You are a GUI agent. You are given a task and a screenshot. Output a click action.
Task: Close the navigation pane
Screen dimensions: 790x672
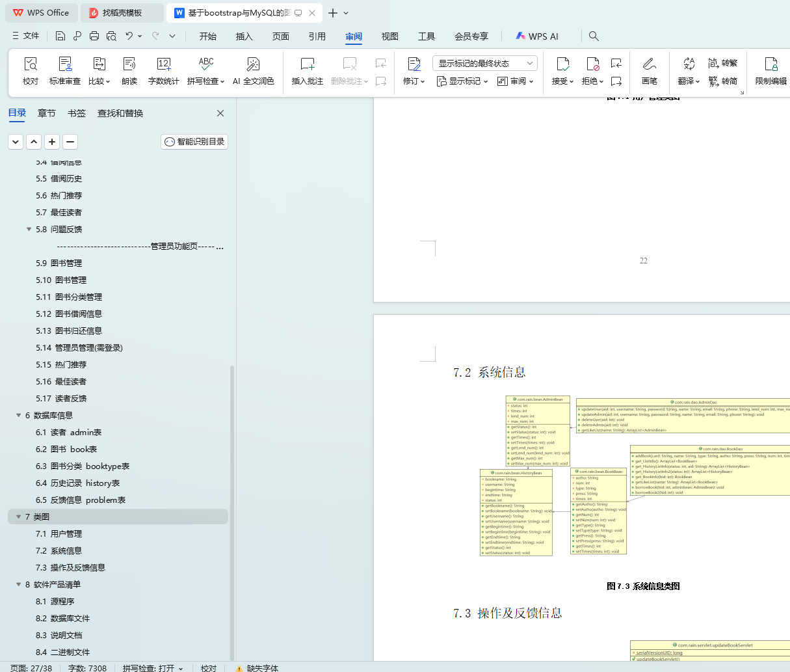click(220, 113)
